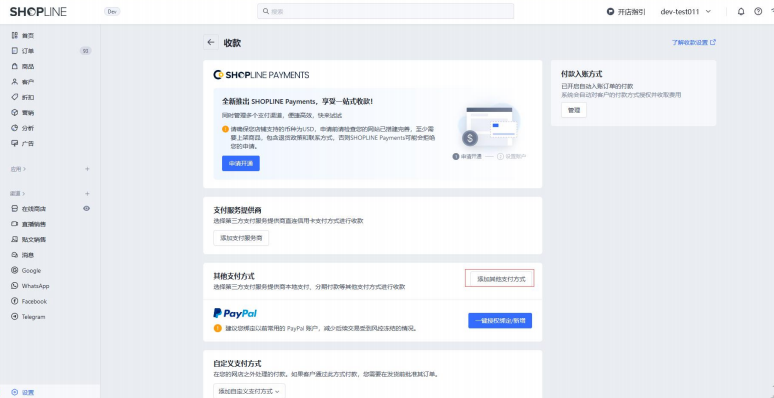Image resolution: width=774 pixels, height=398 pixels.
Task: Click step 1 申请开通 indicator
Action: point(467,157)
